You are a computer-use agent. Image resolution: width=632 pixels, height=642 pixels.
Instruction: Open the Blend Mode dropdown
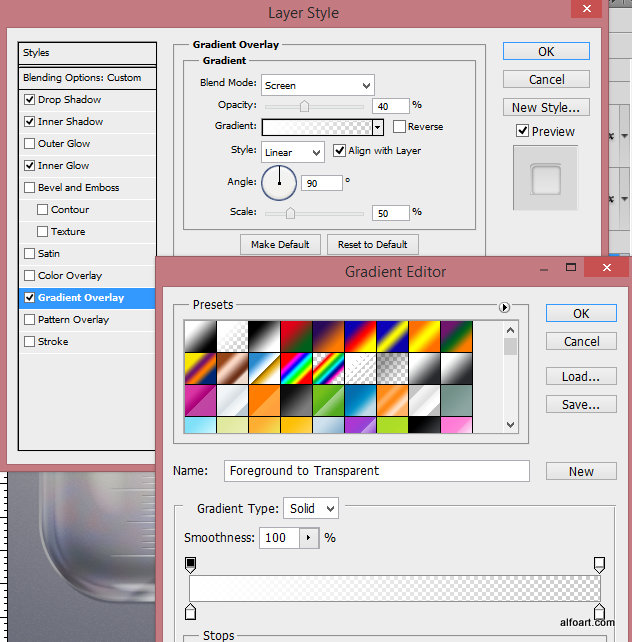pos(317,86)
